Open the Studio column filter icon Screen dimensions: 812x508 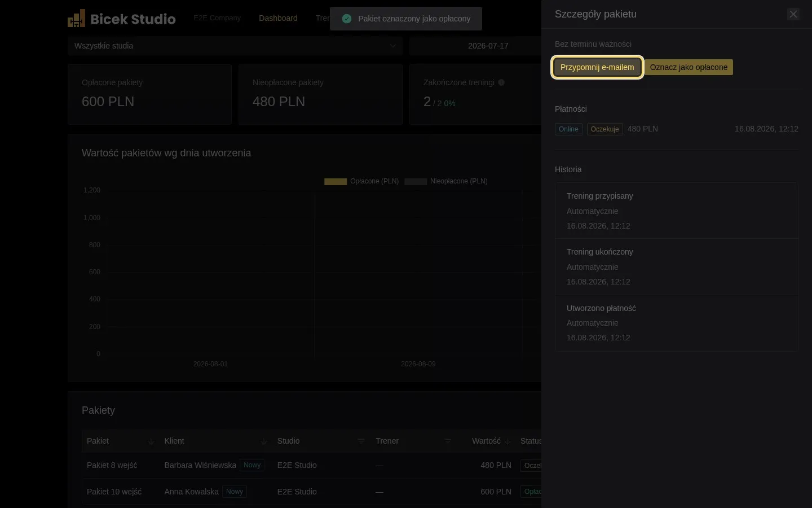tap(361, 441)
